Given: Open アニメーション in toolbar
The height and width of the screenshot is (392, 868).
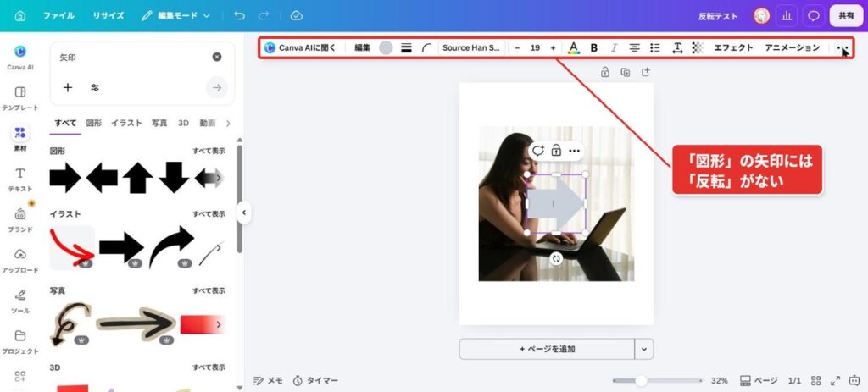Looking at the screenshot, I should point(793,48).
